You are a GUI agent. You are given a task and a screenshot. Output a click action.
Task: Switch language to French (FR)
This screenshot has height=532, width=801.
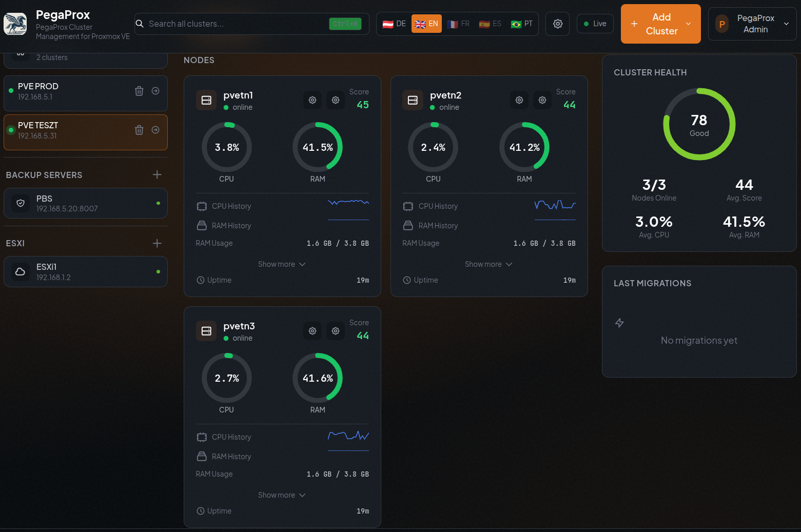[x=458, y=24]
